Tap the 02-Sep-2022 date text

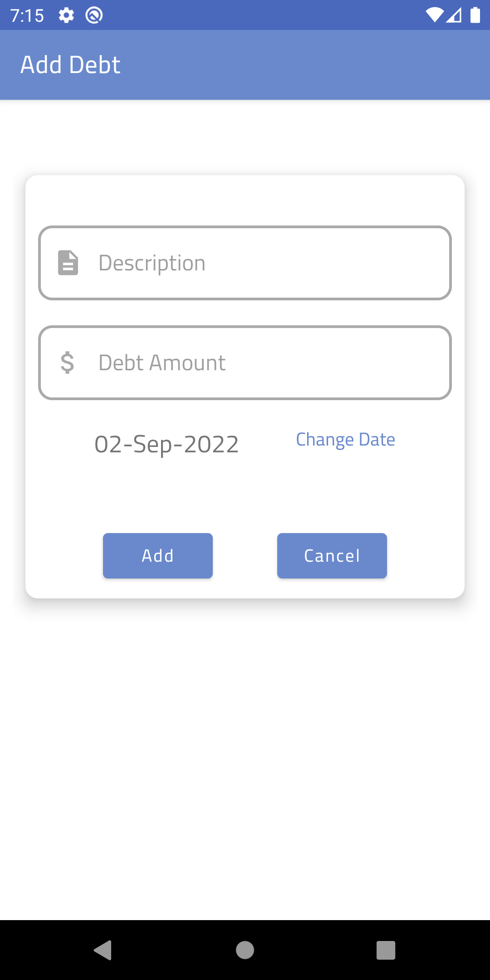(167, 444)
